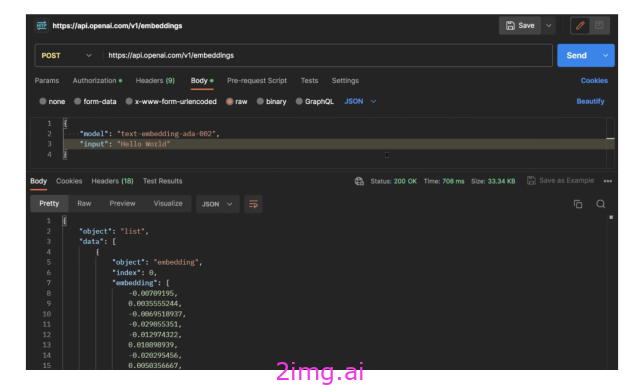This screenshot has height=385, width=640.
Task: Click the Send button
Action: (576, 56)
